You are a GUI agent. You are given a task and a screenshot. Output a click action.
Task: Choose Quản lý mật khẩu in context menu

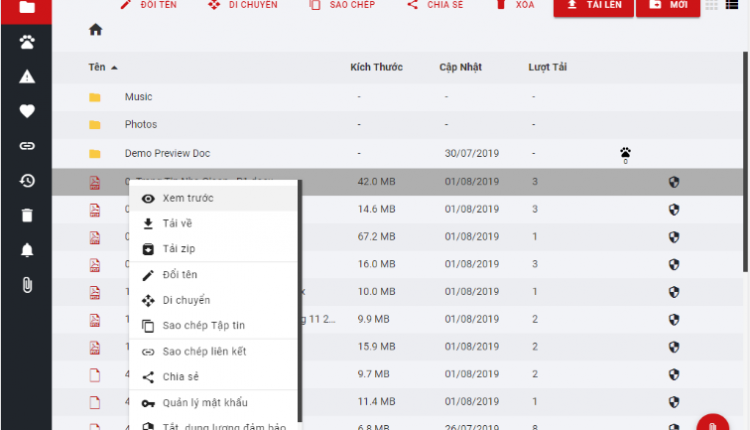click(x=213, y=403)
